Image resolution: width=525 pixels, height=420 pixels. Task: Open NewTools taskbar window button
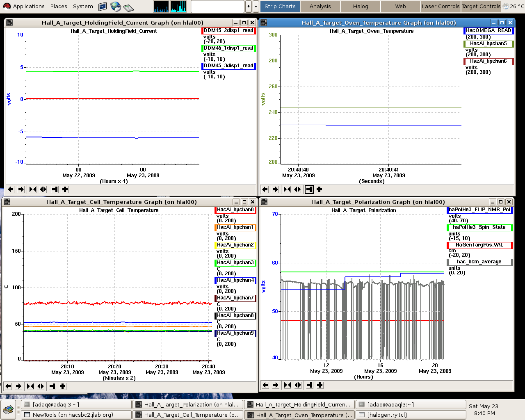76,415
